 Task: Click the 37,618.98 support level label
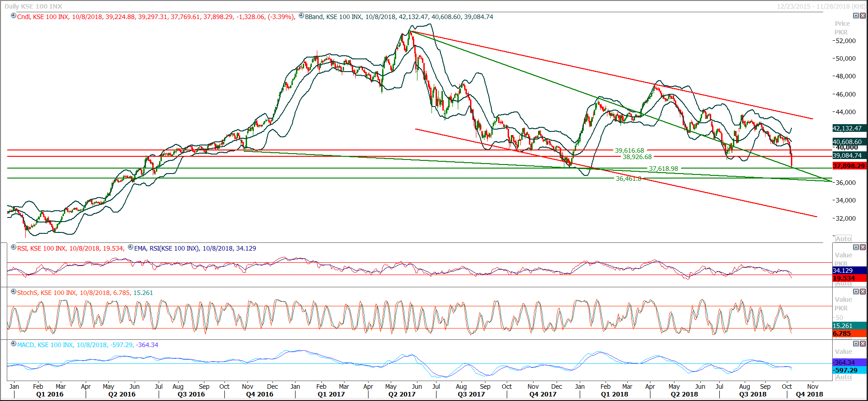[664, 169]
